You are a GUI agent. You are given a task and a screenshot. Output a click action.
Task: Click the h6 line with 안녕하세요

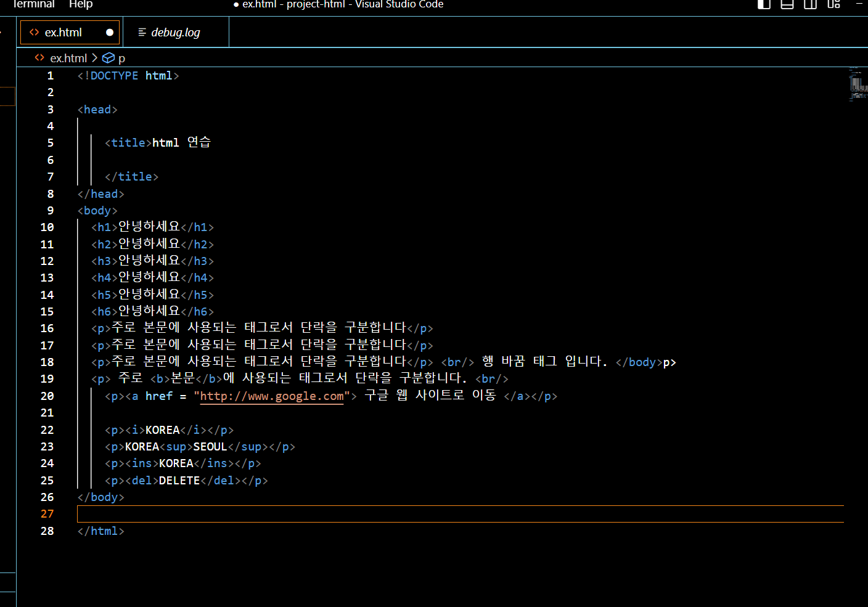click(152, 311)
